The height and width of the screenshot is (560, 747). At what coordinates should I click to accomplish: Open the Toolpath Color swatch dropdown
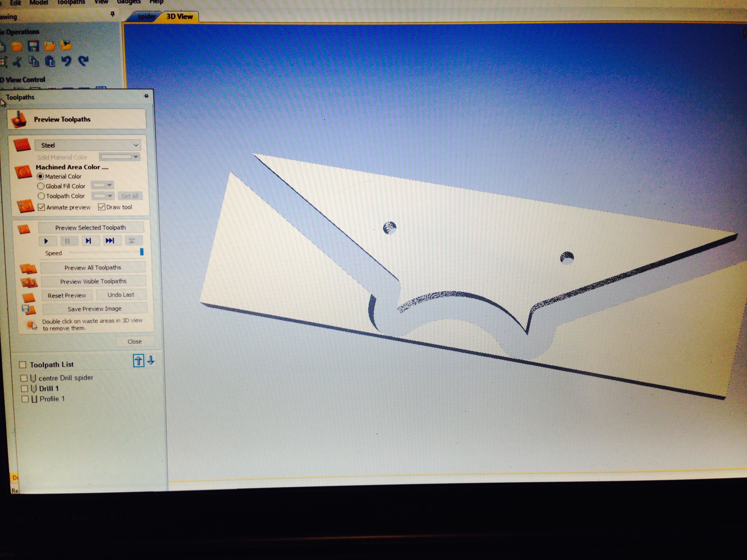click(x=110, y=196)
